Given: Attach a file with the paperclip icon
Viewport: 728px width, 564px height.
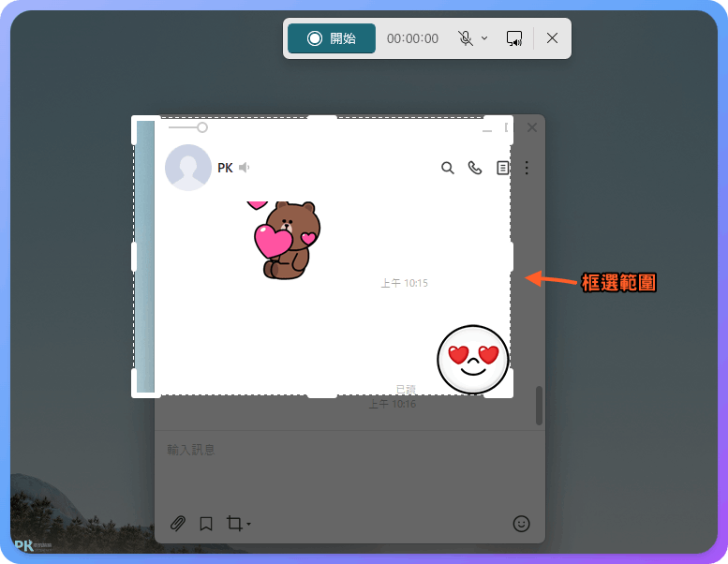Looking at the screenshot, I should (x=178, y=524).
